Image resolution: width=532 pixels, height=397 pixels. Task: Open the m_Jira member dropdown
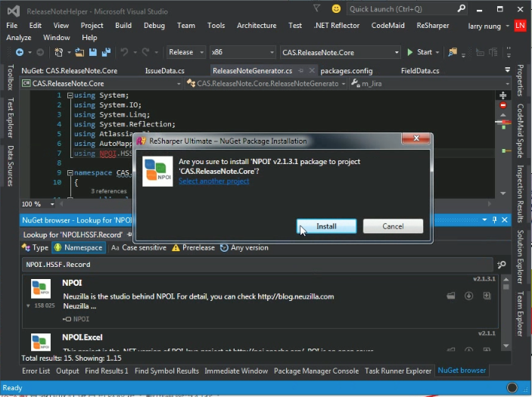point(507,84)
